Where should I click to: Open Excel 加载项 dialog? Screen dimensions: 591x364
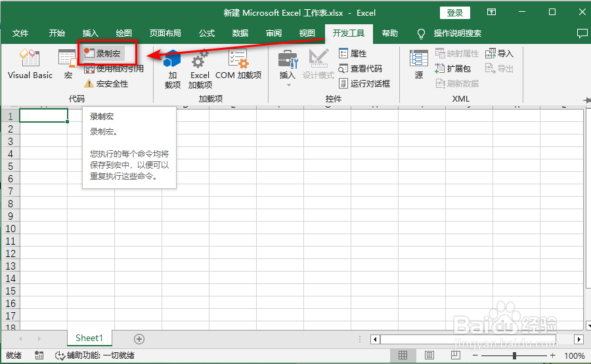coord(200,69)
